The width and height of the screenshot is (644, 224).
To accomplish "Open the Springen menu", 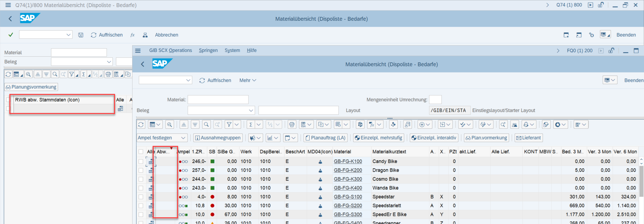I will coord(208,50).
